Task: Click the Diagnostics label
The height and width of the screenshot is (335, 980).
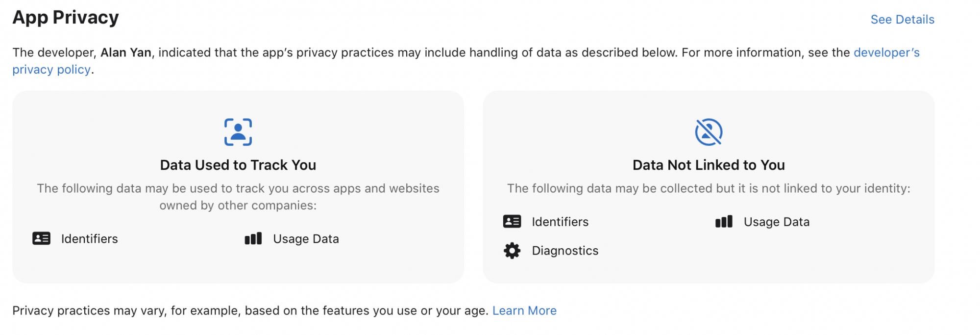Action: (565, 251)
